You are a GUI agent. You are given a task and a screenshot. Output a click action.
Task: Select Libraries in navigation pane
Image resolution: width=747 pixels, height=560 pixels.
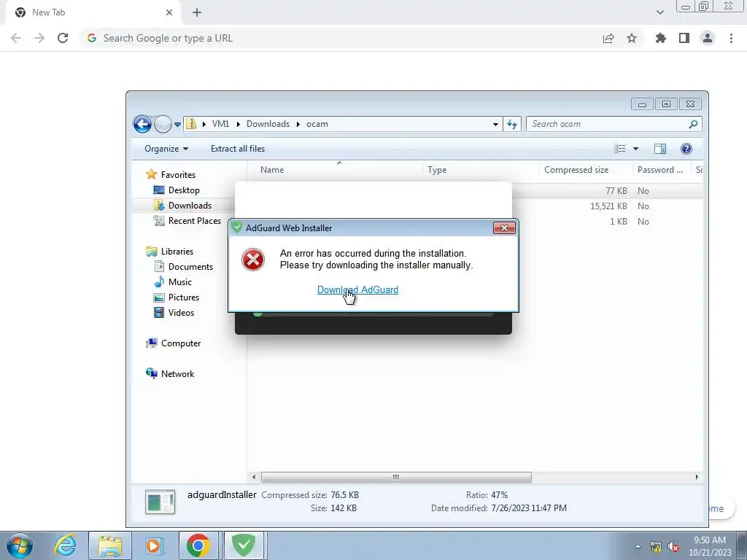177,252
